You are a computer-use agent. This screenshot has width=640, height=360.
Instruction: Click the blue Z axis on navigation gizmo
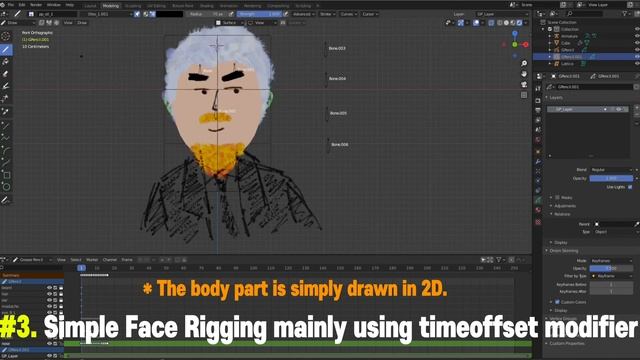pyautogui.click(x=515, y=33)
